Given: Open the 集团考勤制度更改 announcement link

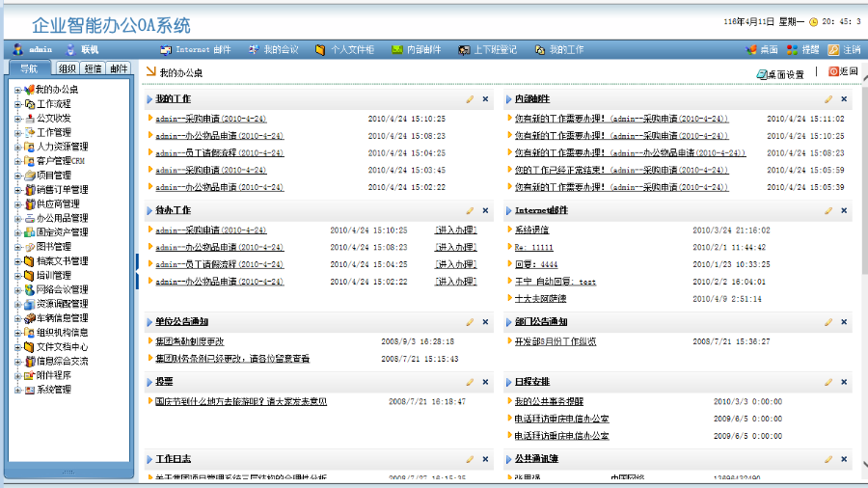Looking at the screenshot, I should tap(190, 341).
